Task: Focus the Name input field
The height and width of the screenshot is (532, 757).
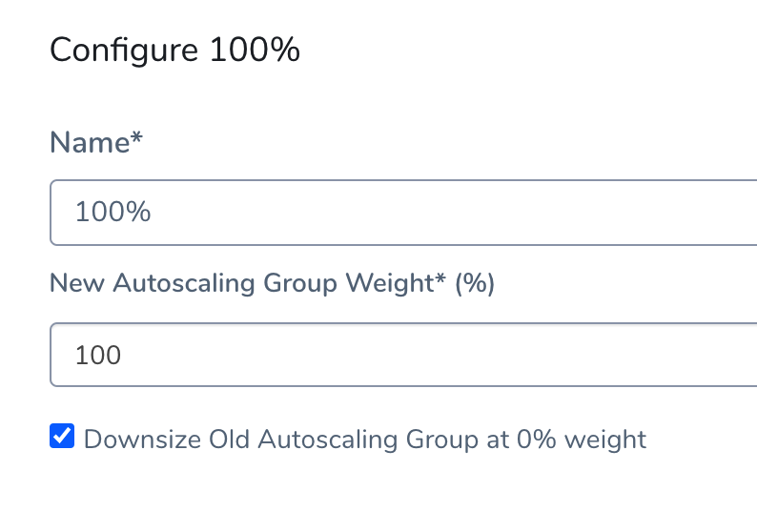Action: pos(403,213)
